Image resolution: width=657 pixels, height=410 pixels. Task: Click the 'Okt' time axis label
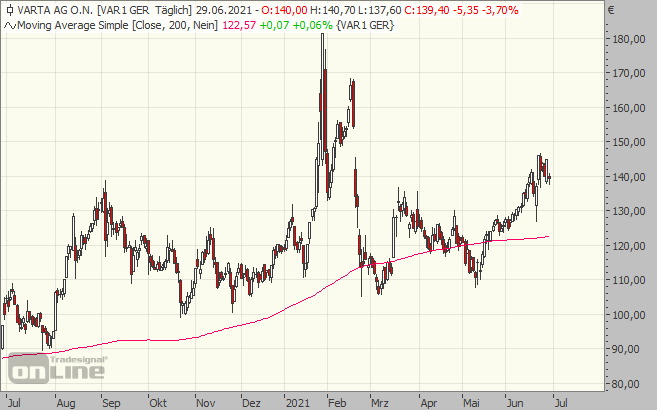(x=158, y=403)
